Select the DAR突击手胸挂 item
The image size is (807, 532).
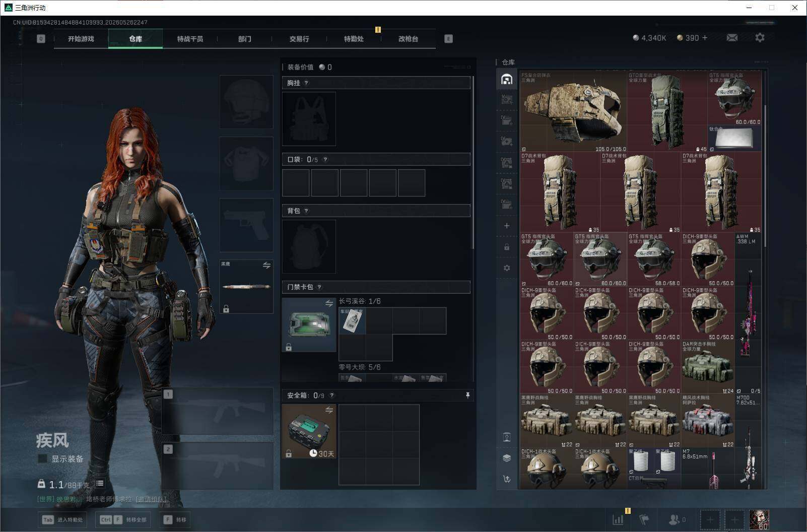tap(708, 367)
